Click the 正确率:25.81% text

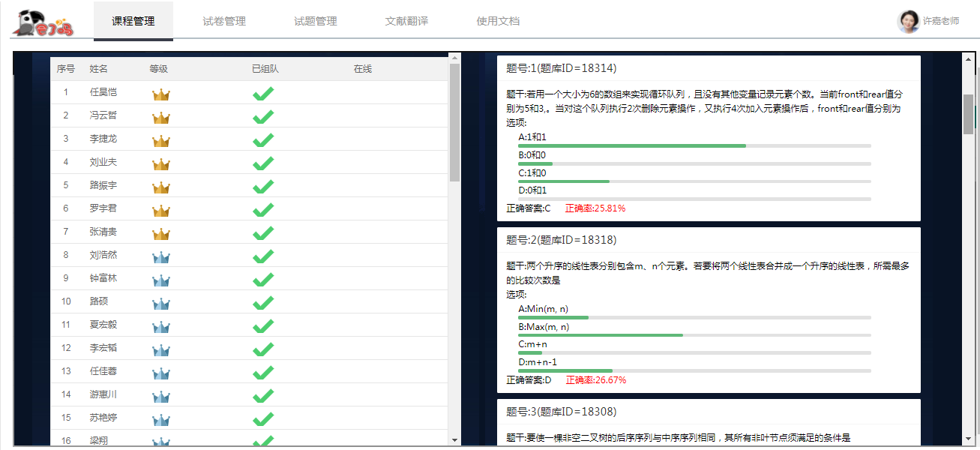595,208
